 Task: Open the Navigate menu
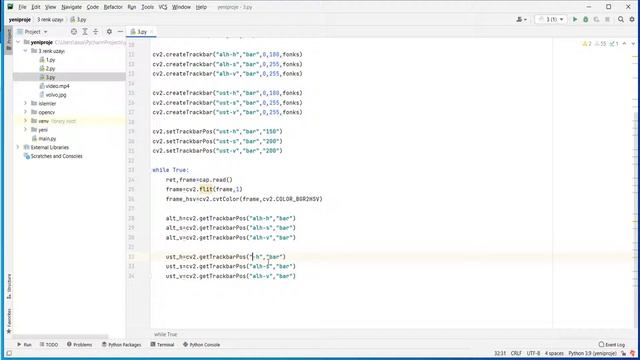pos(71,7)
